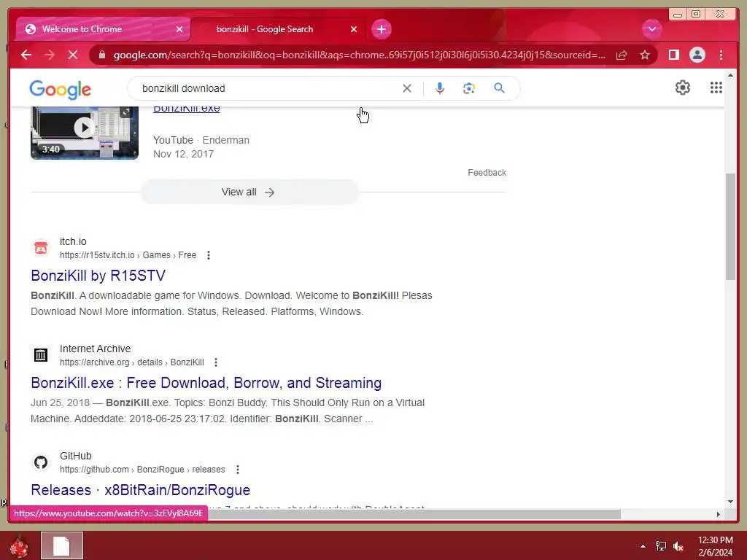Expand the tab search dropdown arrow
This screenshot has width=747, height=560.
point(651,29)
